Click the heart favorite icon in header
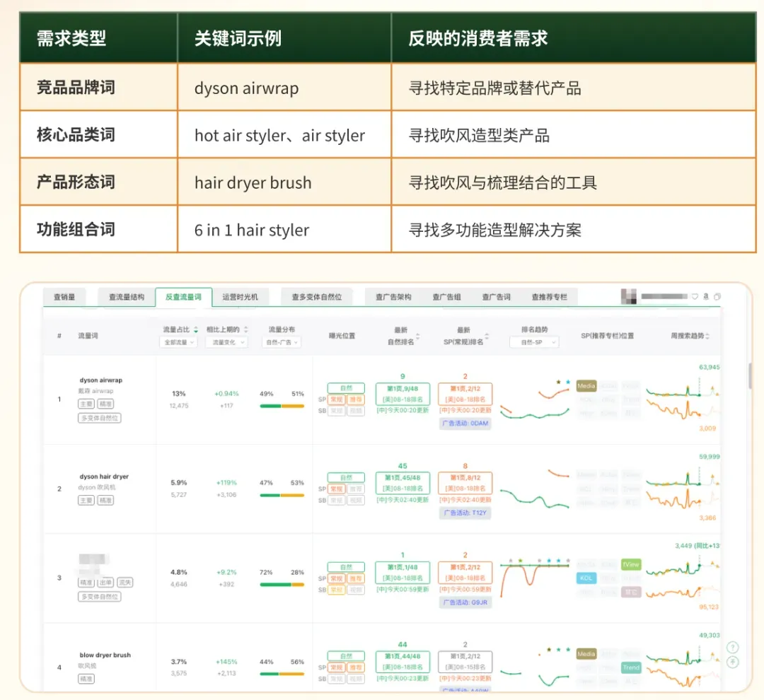Image resolution: width=764 pixels, height=700 pixels. click(695, 296)
